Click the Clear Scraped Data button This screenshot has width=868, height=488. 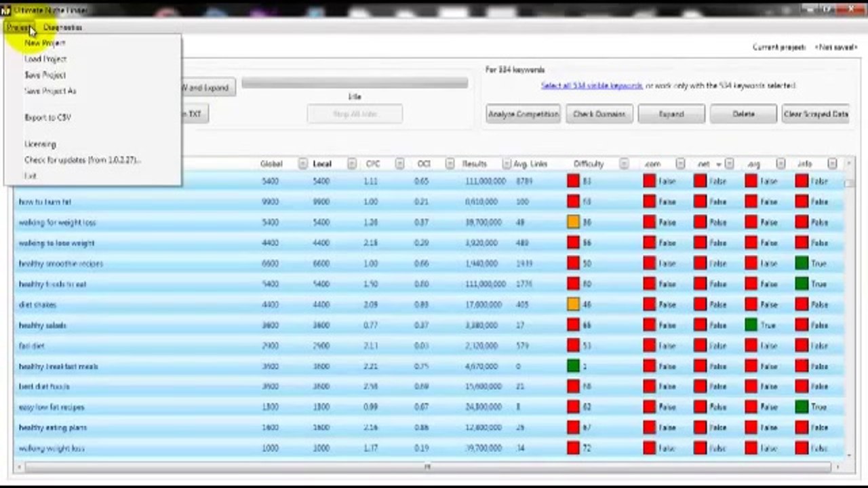816,114
